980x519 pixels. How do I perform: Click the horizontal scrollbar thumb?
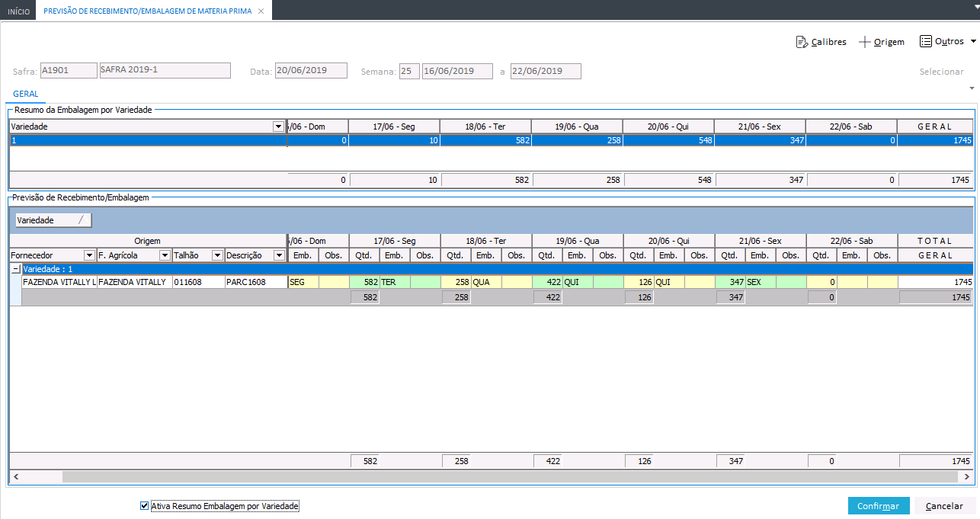508,476
